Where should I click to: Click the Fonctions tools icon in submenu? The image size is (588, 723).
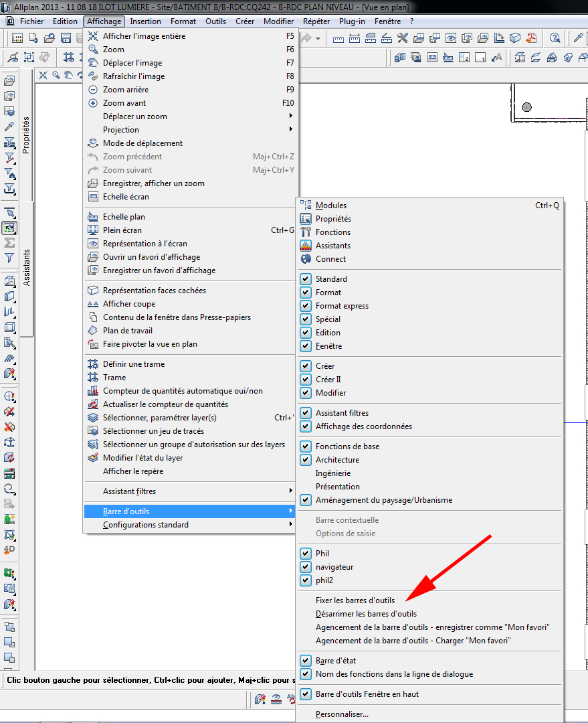[x=306, y=232]
